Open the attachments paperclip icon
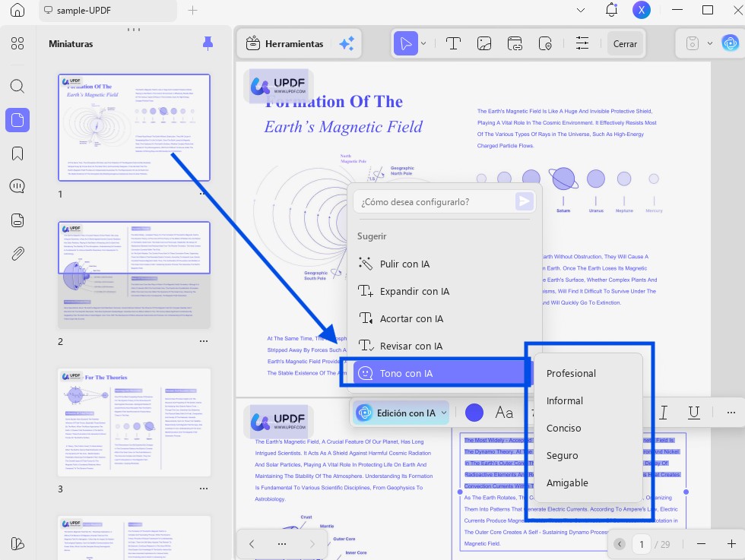Image resolution: width=745 pixels, height=560 pixels. 17,254
